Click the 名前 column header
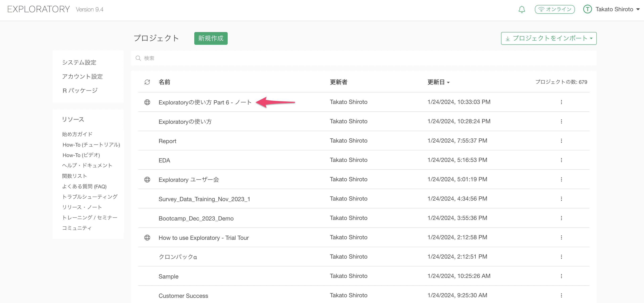 point(164,82)
